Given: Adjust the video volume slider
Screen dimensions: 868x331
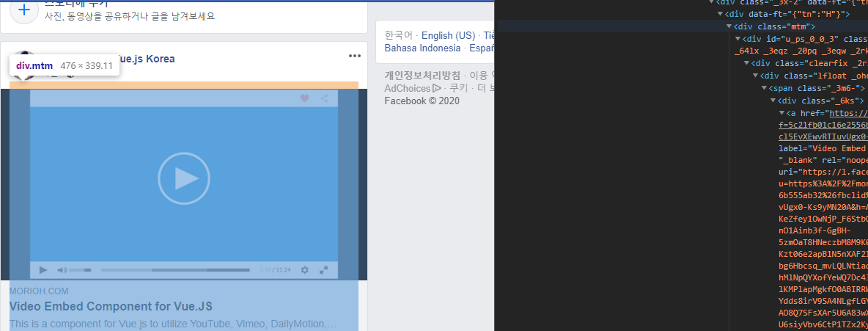Looking at the screenshot, I should click(81, 270).
